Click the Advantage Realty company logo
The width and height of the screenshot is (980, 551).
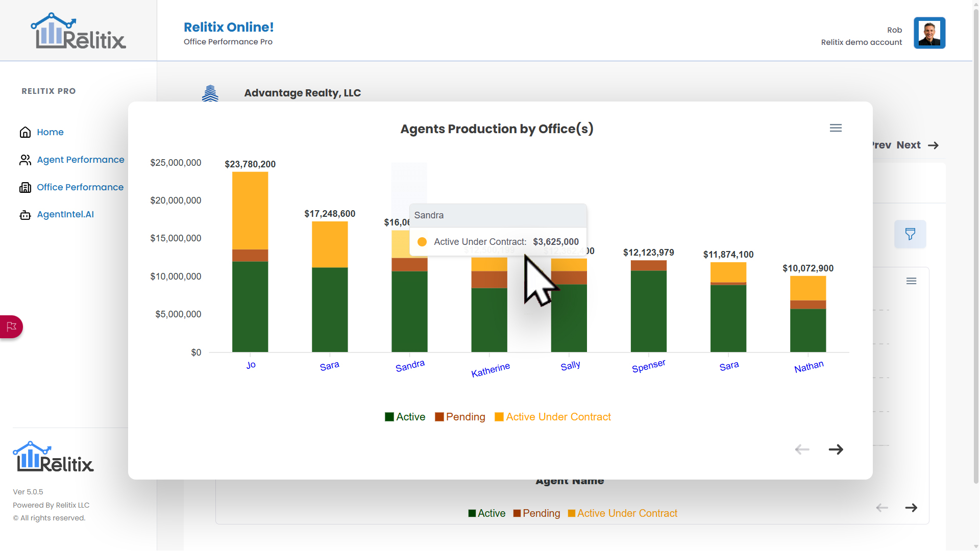(x=210, y=93)
